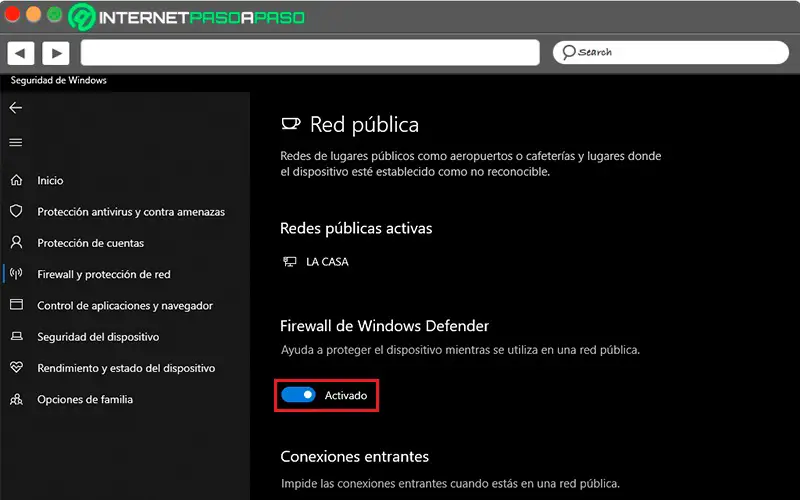Click the back arrow in Windows Security sidebar
Viewport: 800px width, 500px height.
16,108
